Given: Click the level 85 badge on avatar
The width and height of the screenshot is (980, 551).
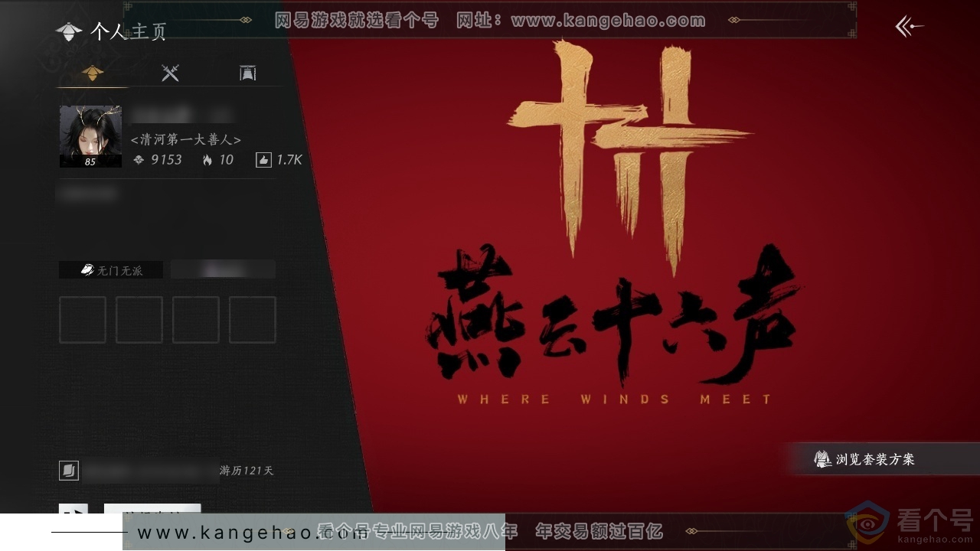Looking at the screenshot, I should 90,161.
